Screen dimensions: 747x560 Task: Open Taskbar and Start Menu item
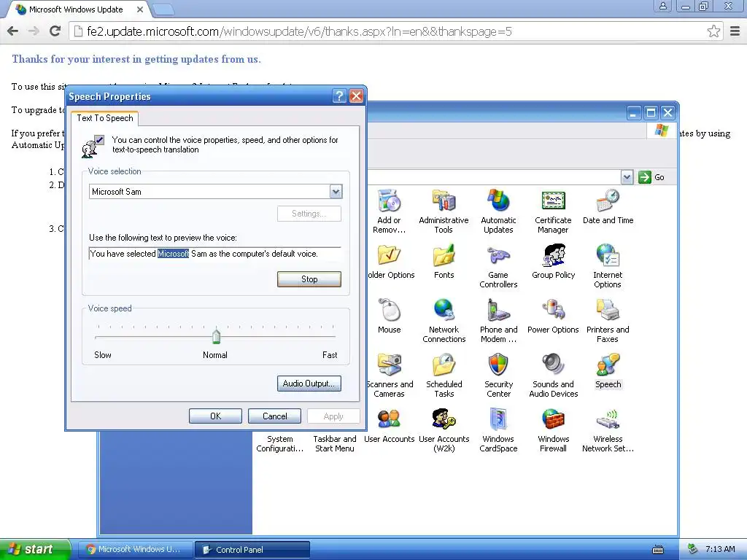click(334, 443)
